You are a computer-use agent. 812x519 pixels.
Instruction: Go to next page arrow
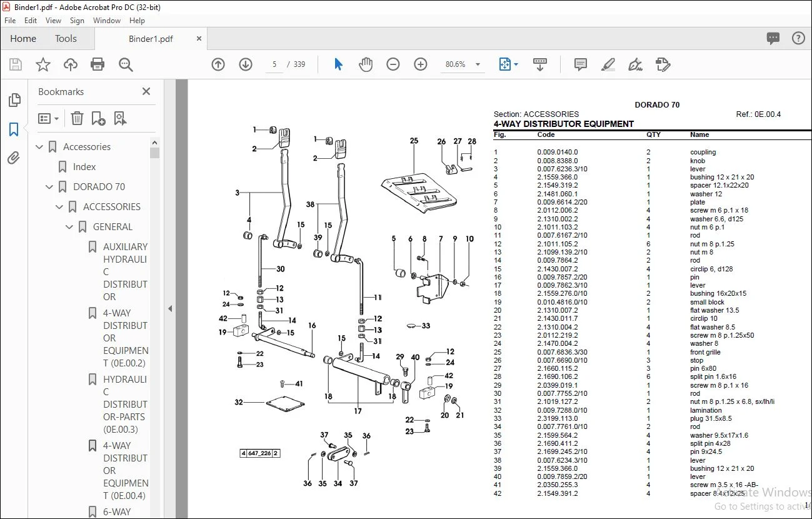click(x=246, y=64)
